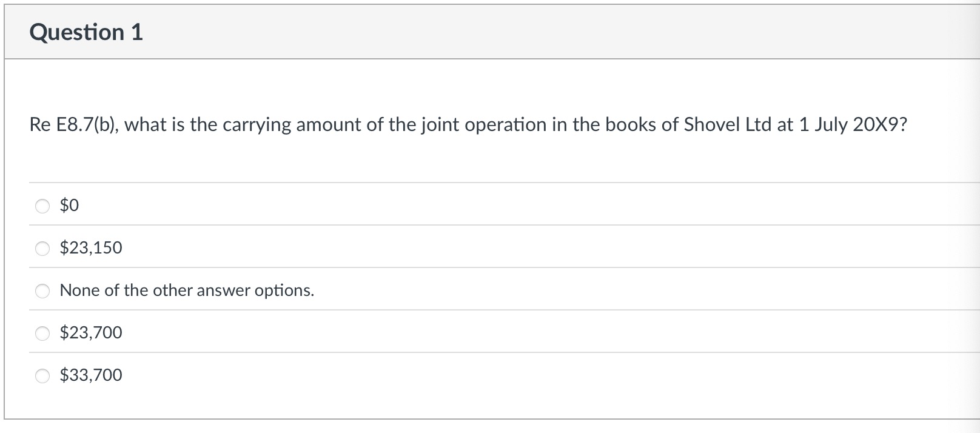Screen dimensions: 980x433
Task: Select the $23,700 radio button
Action: tap(42, 332)
